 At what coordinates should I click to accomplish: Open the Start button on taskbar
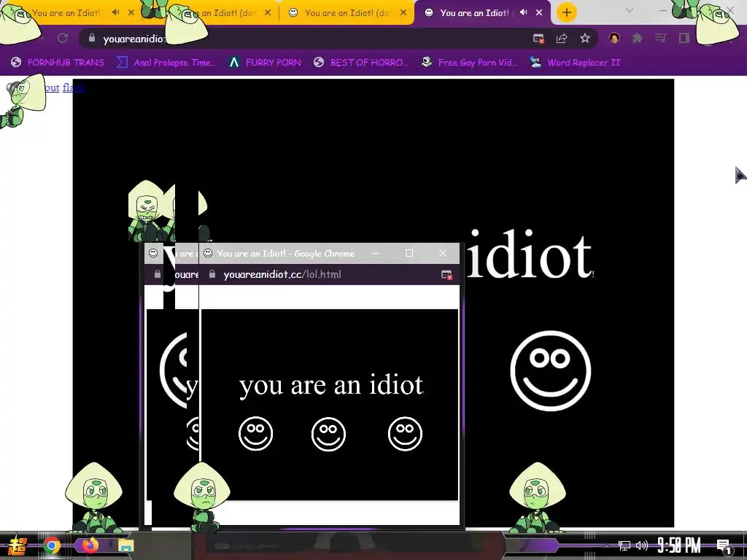pos(17,545)
